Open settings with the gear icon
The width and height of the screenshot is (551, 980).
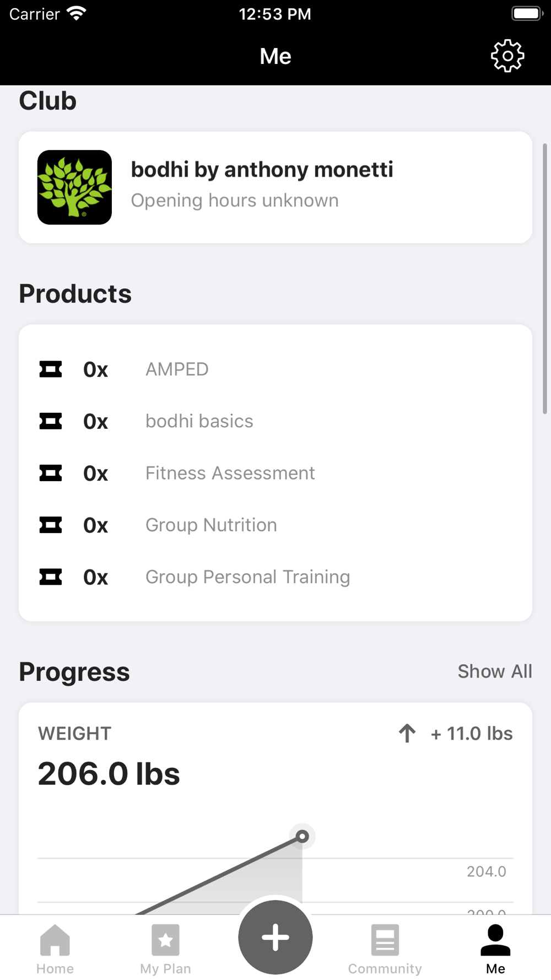coord(507,56)
